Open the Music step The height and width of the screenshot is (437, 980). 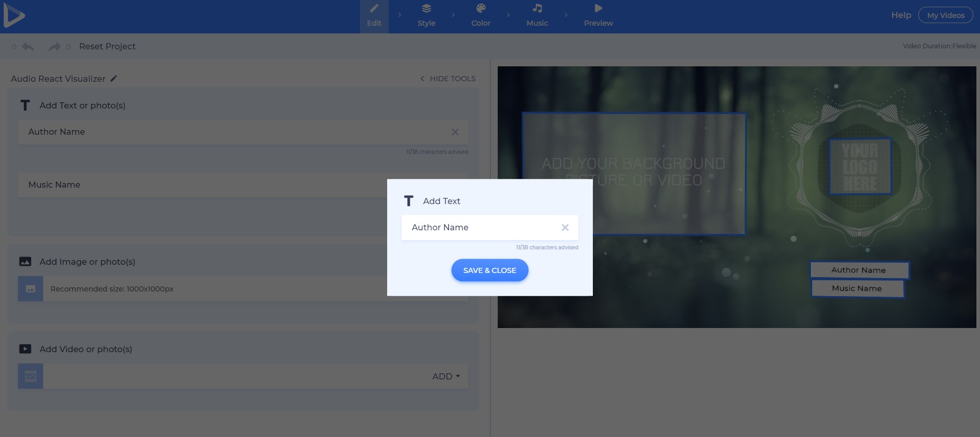click(x=537, y=15)
